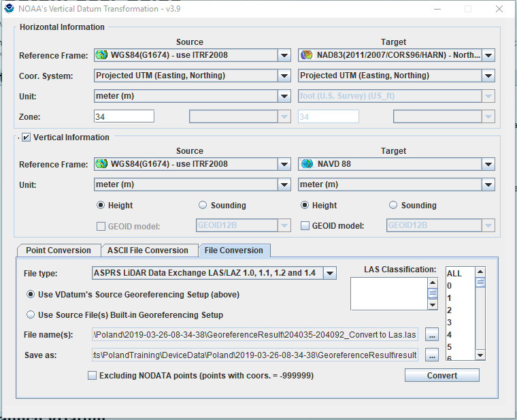This screenshot has width=517, height=420.
Task: Click LAS Classification text area scroll down arrow
Action: [433, 305]
